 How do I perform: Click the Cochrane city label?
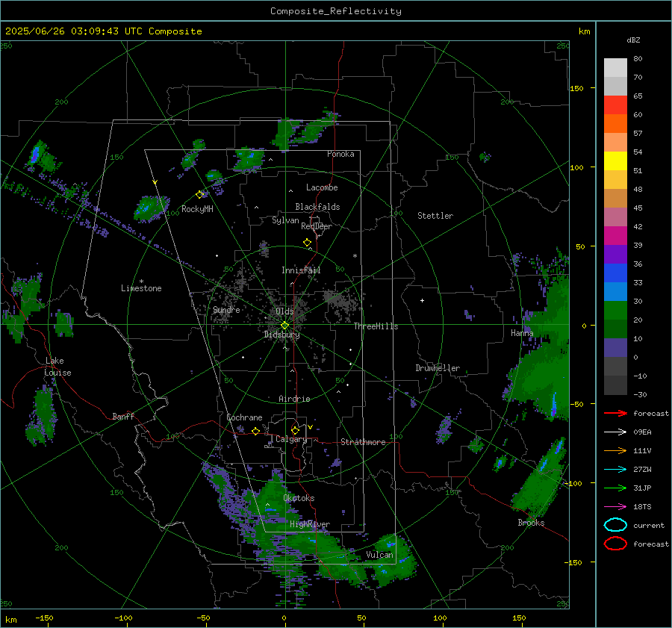pyautogui.click(x=244, y=417)
